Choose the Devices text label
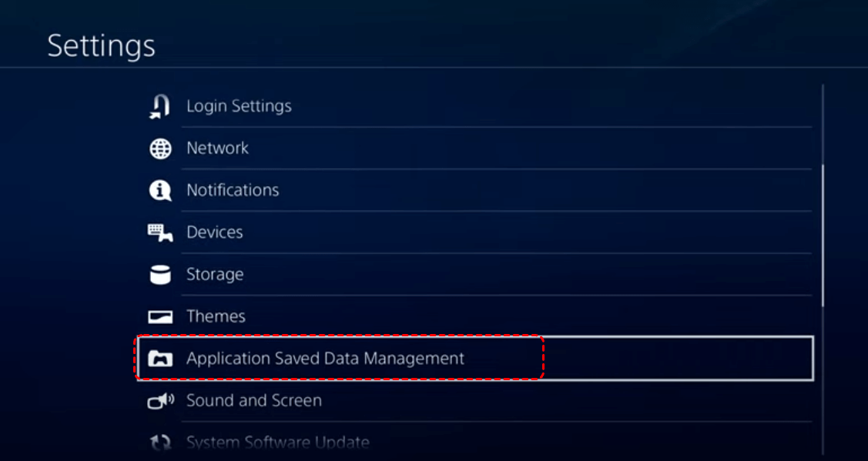The image size is (868, 461). click(x=214, y=232)
